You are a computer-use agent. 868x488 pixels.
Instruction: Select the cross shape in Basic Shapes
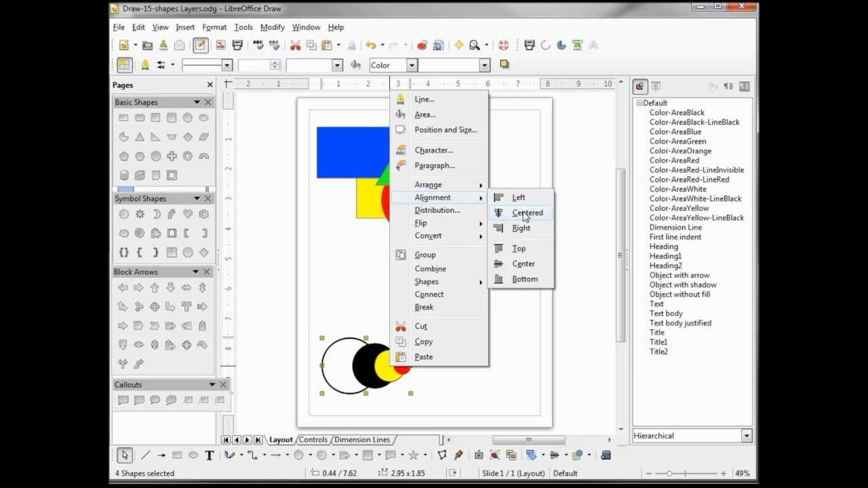coord(172,156)
